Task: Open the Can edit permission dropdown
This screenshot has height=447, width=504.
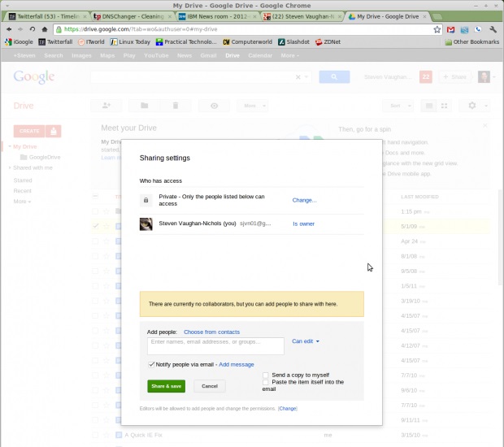Action: pos(306,341)
